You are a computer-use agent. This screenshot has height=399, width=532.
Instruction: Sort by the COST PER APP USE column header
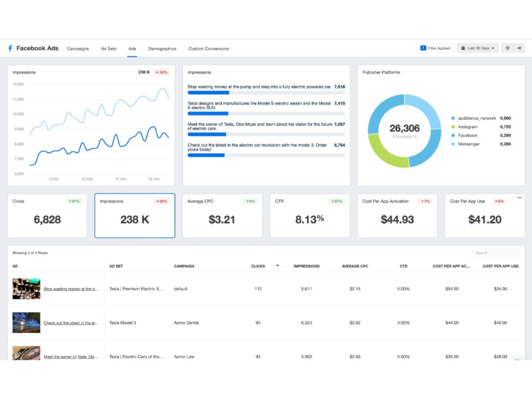[501, 267]
